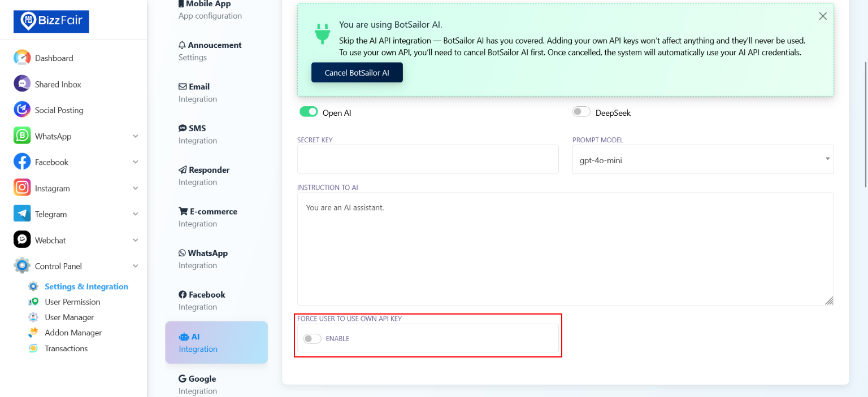
Task: Open the Social Posting page
Action: click(x=59, y=110)
